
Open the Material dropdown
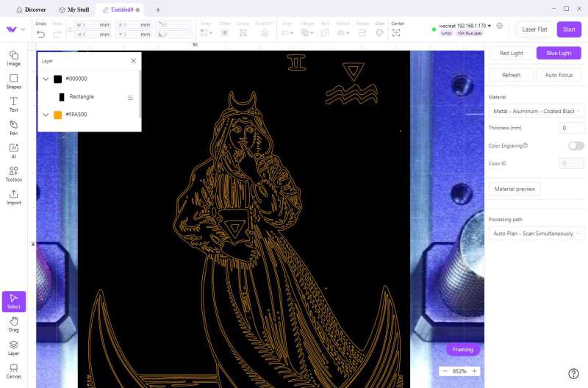coord(537,112)
